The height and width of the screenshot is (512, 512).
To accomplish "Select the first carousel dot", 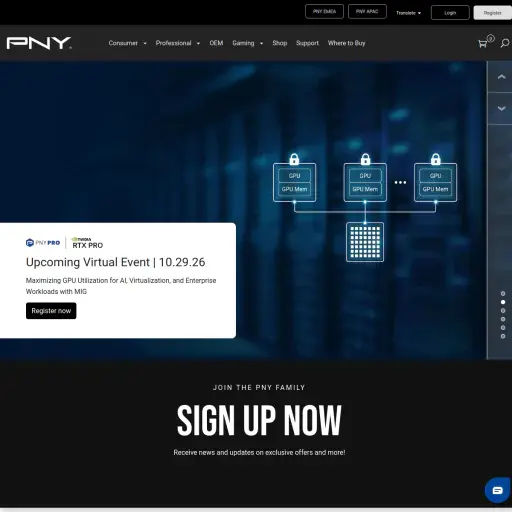I will (503, 294).
